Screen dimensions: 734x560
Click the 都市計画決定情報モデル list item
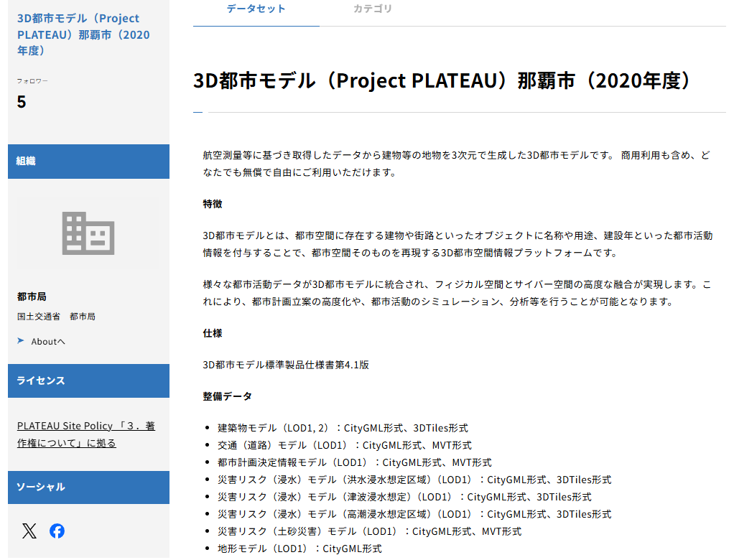click(x=354, y=462)
